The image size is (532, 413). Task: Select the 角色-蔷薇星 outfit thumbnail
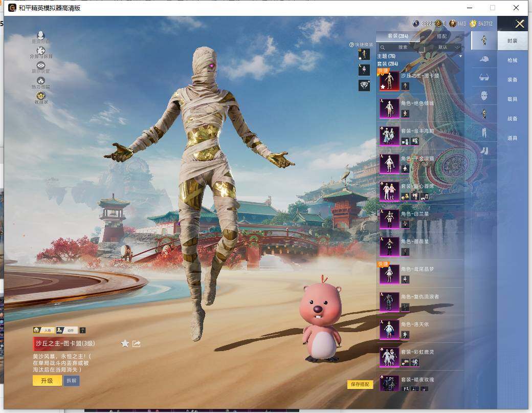tap(389, 247)
